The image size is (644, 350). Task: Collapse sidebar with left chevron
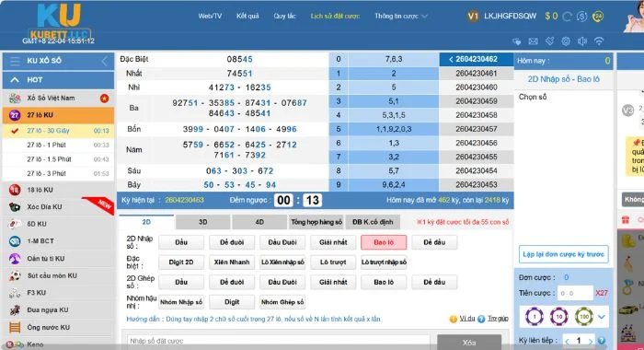[104, 62]
